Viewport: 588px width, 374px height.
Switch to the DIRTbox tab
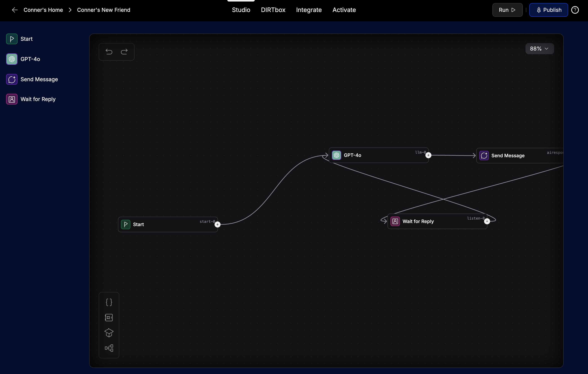tap(273, 10)
